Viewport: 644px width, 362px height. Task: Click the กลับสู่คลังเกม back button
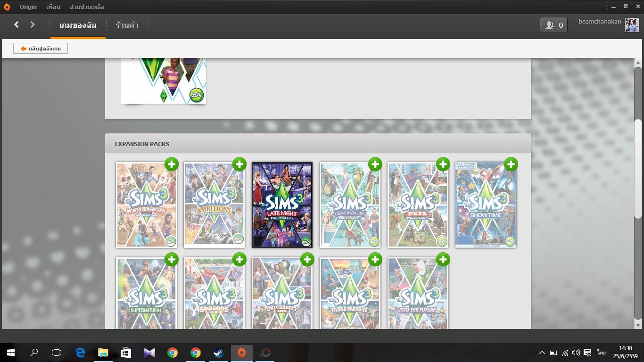[x=41, y=49]
